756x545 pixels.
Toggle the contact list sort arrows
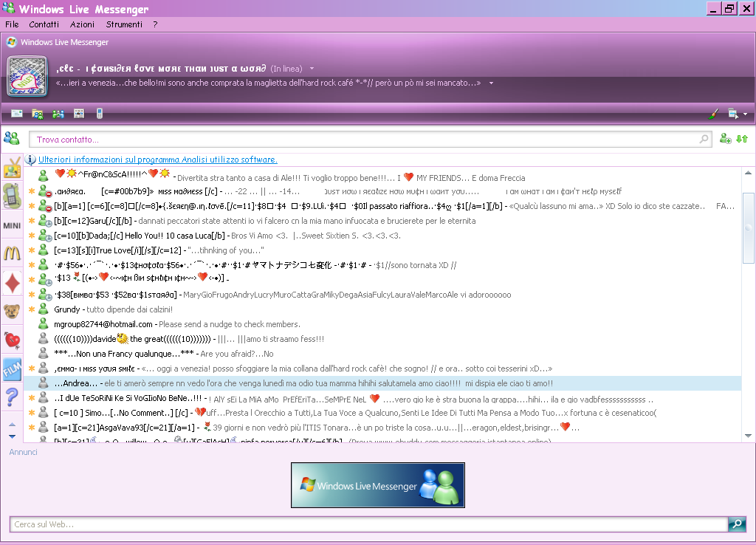(742, 139)
